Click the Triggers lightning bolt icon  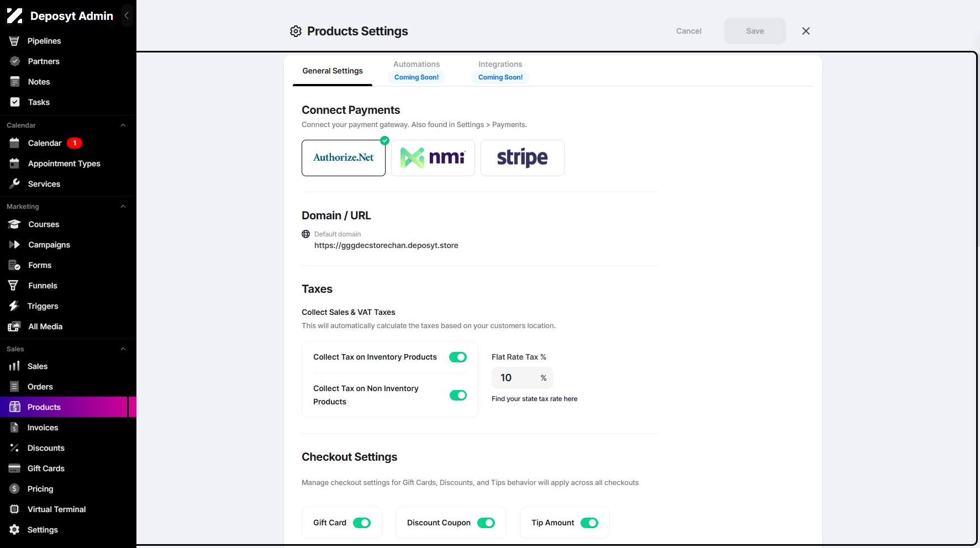click(14, 306)
